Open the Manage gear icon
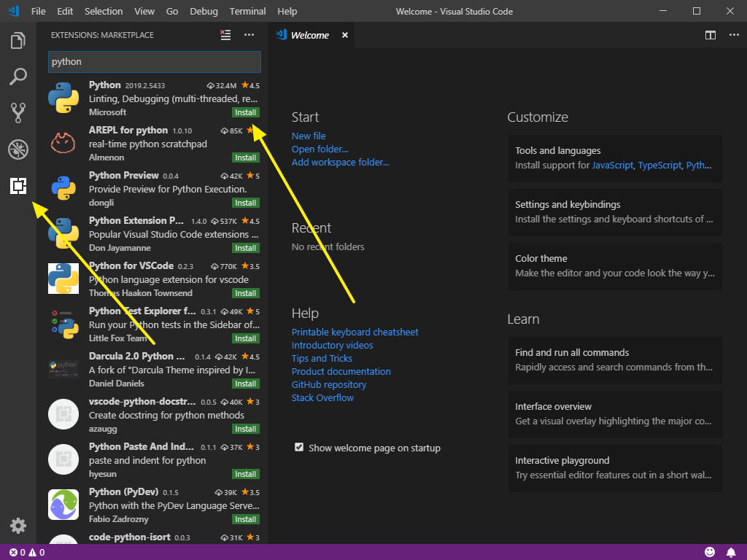 coord(18,526)
